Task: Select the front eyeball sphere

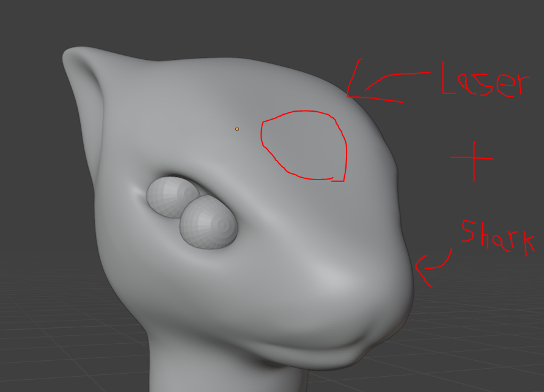Action: pos(208,222)
